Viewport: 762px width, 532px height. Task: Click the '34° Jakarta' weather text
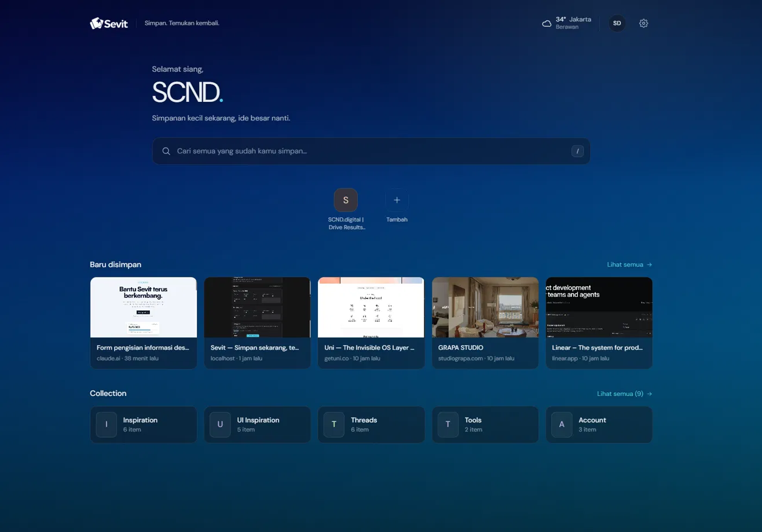[573, 19]
